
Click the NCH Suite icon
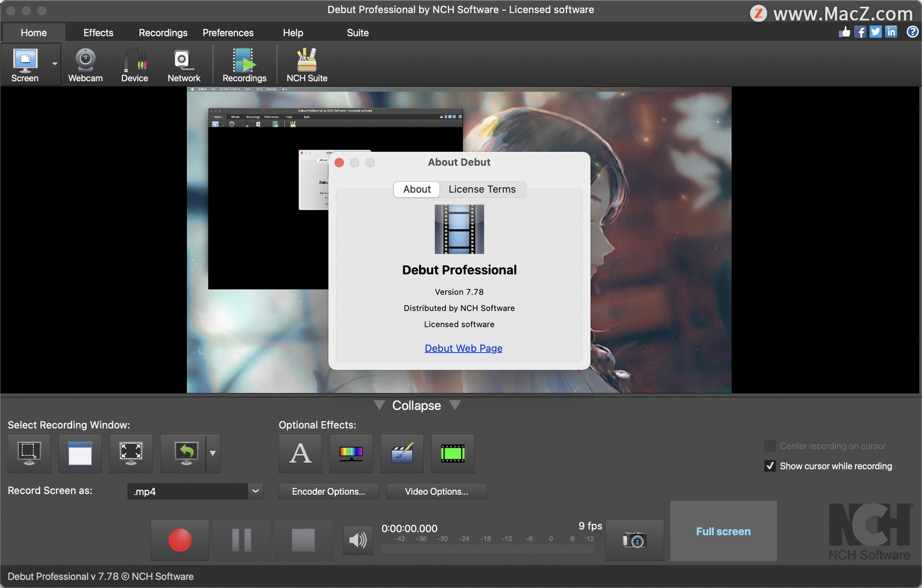tap(307, 63)
